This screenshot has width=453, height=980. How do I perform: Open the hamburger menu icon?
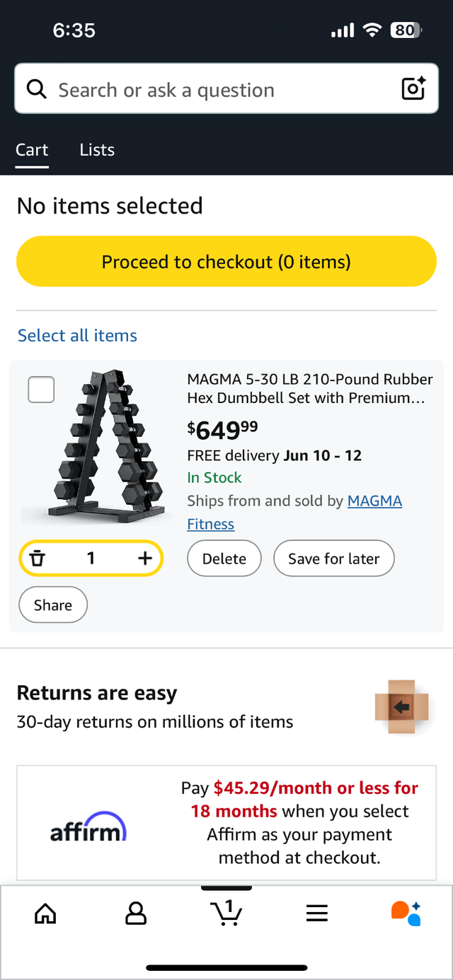click(x=317, y=914)
